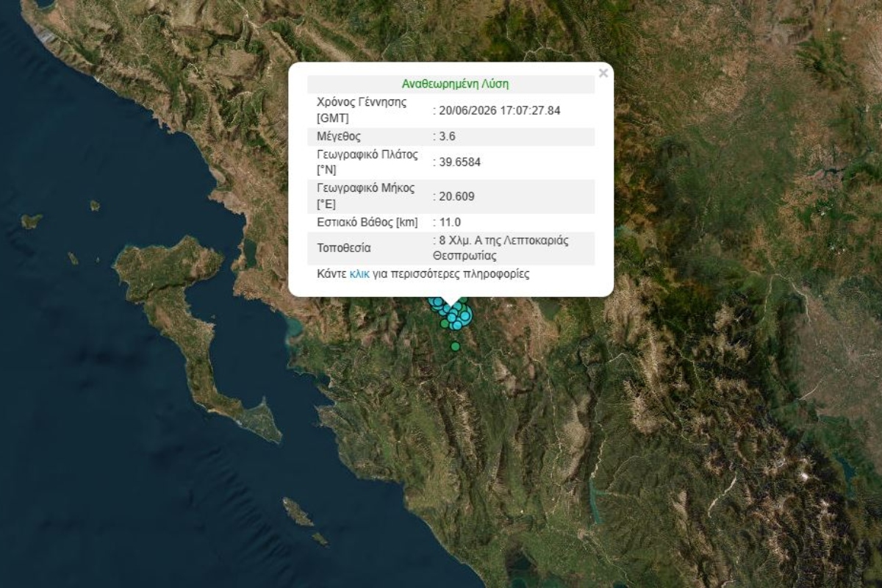This screenshot has height=588, width=882.
Task: Click the 'Μέγεθος' label
Action: pos(339,137)
